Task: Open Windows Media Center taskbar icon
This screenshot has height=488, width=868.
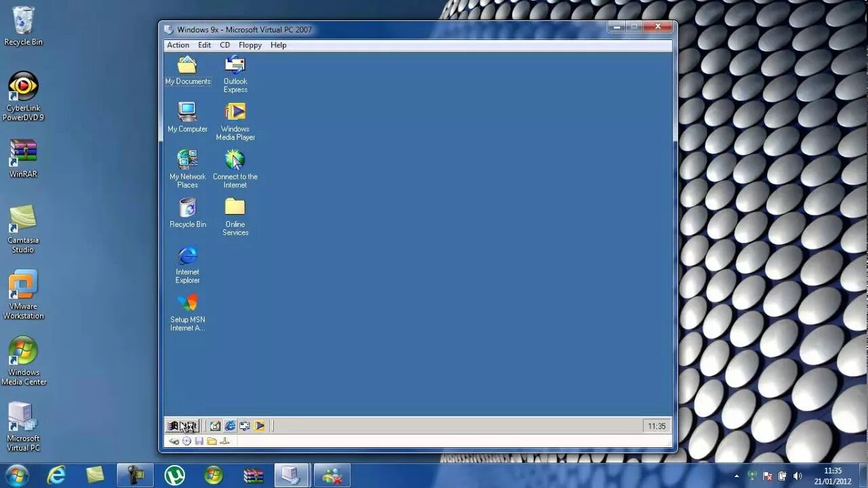Action: click(214, 475)
